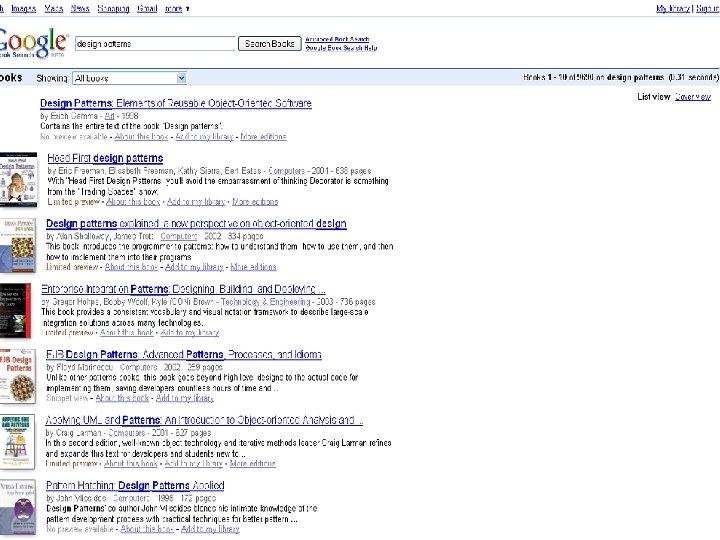The image size is (720, 540).
Task: Open Pattern Hatching: Design Patterns Applied title
Action: 135,485
